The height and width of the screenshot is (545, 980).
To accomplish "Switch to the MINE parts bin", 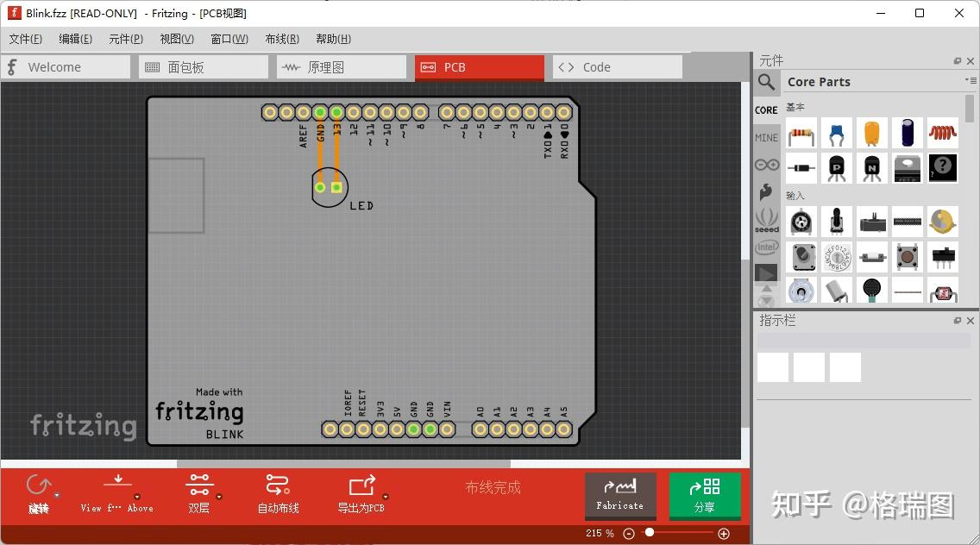I will 766,137.
